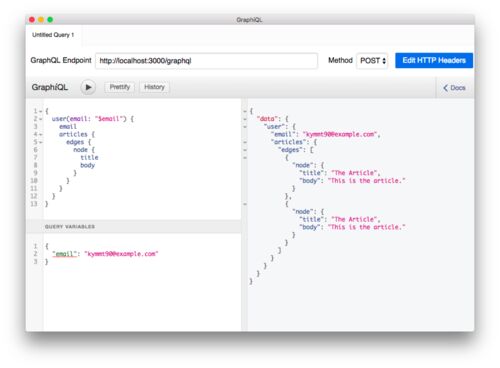Screen dimensions: 500x368
Task: Click the result email value kymmt90@example.com
Action: [340, 134]
